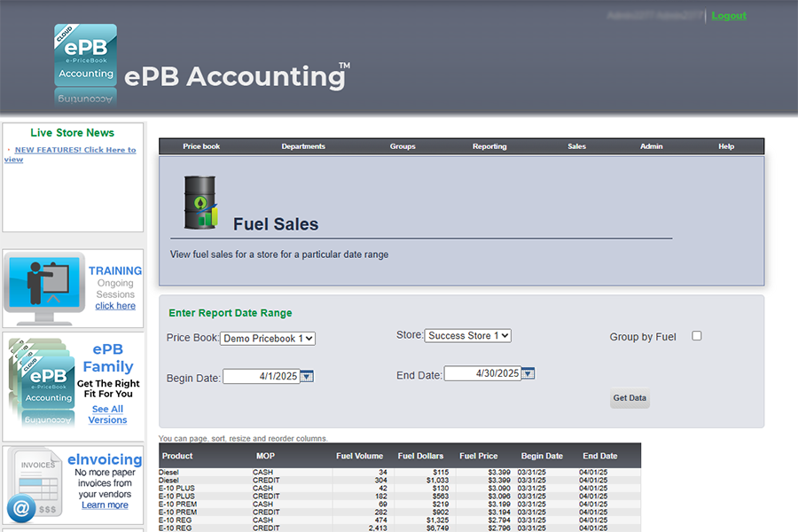Open the See All Versions link

click(107, 414)
